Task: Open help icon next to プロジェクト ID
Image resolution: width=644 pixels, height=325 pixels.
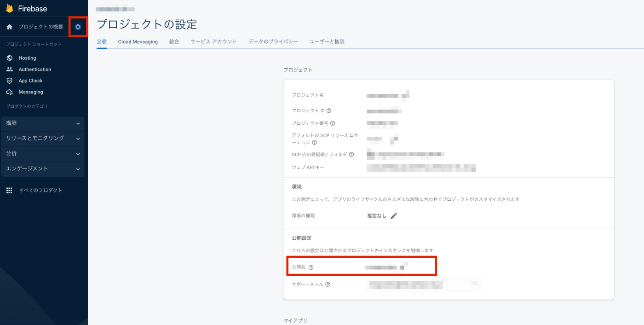Action: point(329,110)
